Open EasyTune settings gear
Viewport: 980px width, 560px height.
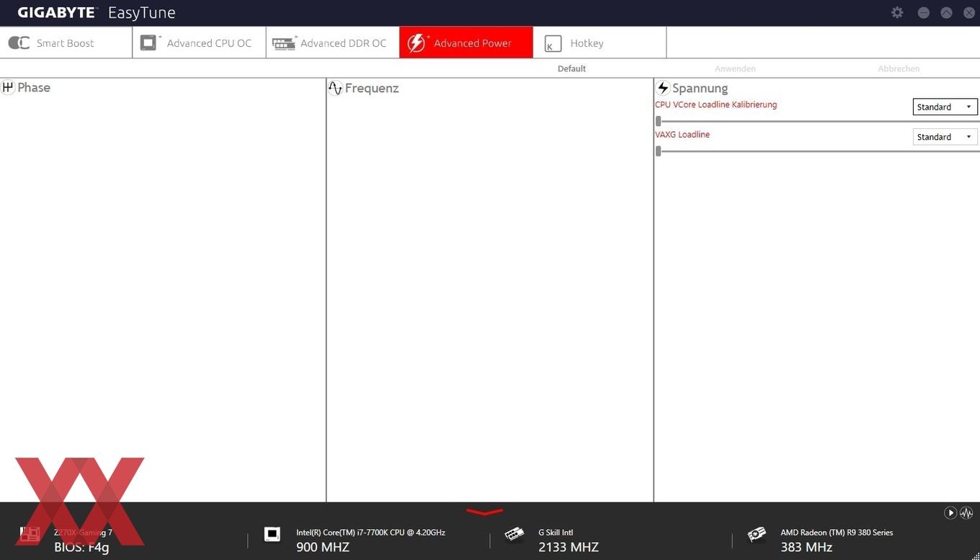pyautogui.click(x=897, y=12)
